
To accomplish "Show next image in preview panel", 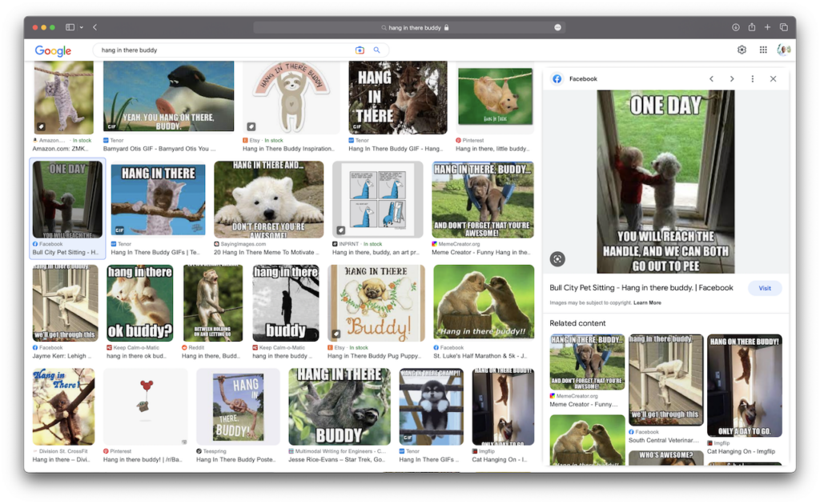I will tap(731, 79).
